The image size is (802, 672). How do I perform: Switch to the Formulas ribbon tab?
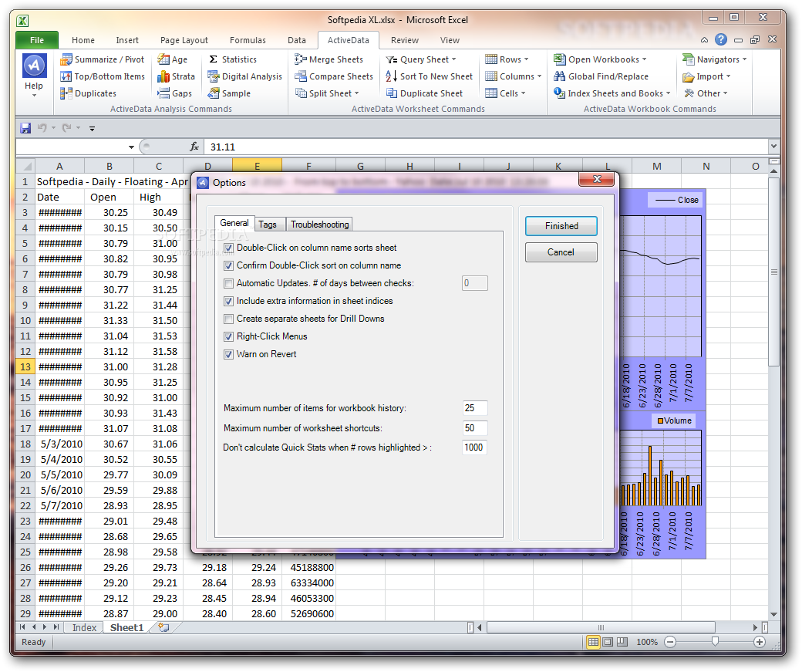coord(248,40)
